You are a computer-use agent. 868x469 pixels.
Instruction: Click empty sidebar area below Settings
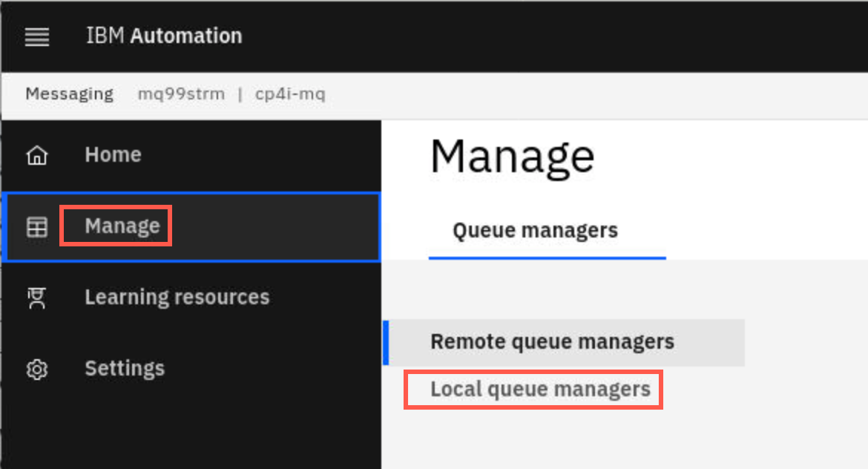click(x=191, y=432)
